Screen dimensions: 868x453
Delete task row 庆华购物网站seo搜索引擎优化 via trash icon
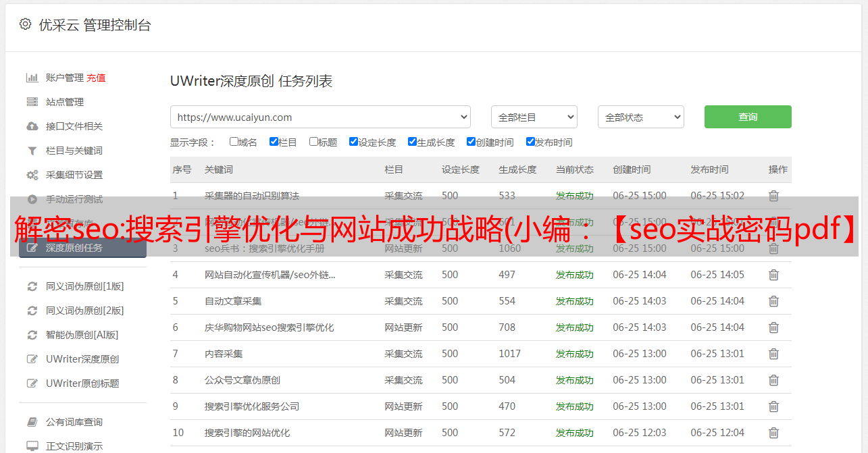(773, 327)
